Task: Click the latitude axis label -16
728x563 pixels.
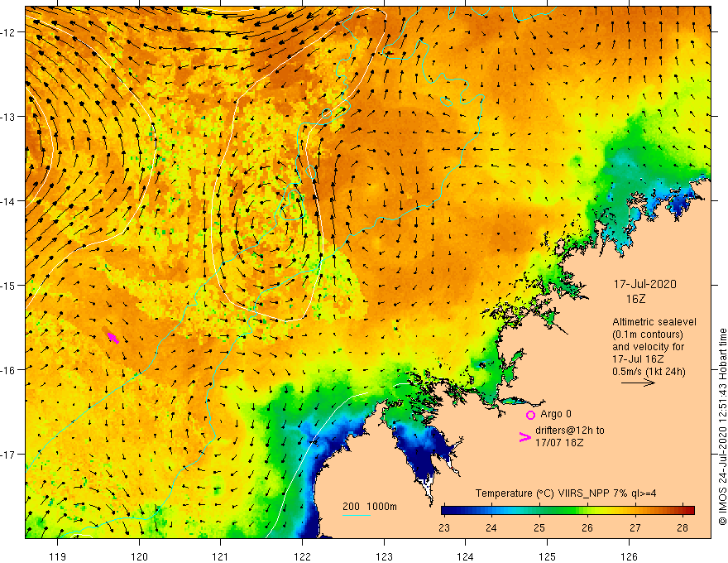Action: [9, 370]
